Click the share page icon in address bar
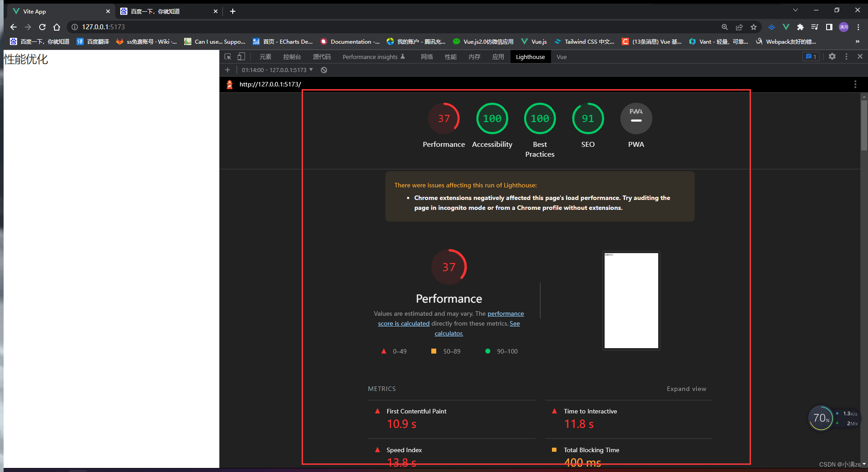 click(x=739, y=27)
